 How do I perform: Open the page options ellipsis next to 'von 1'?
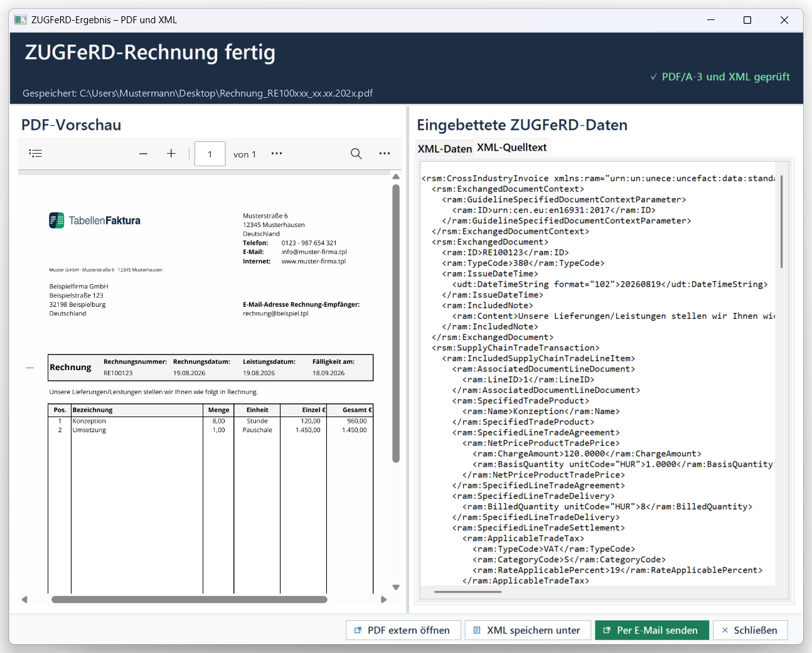pos(277,154)
